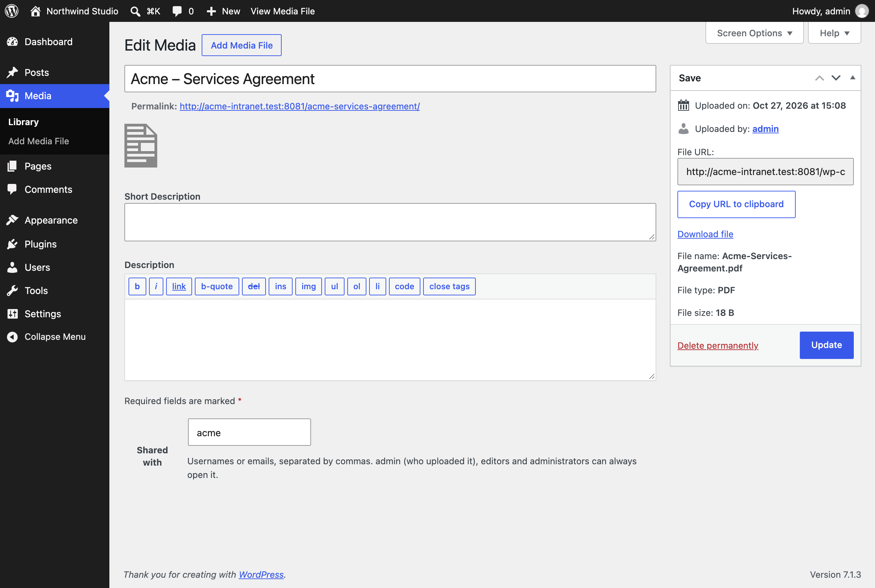Screen dimensions: 875x588
Task: Open Northwind Studio site home icon
Action: (x=35, y=11)
